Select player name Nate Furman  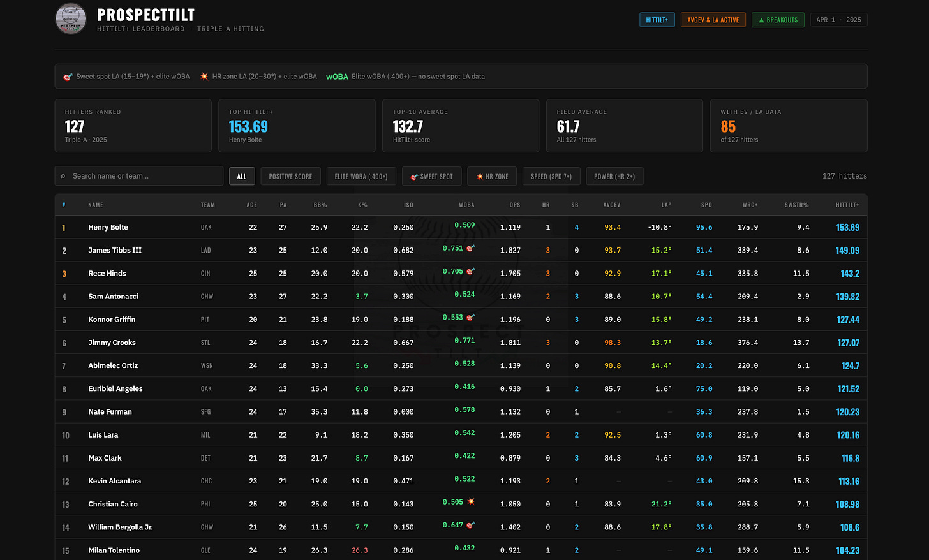110,412
